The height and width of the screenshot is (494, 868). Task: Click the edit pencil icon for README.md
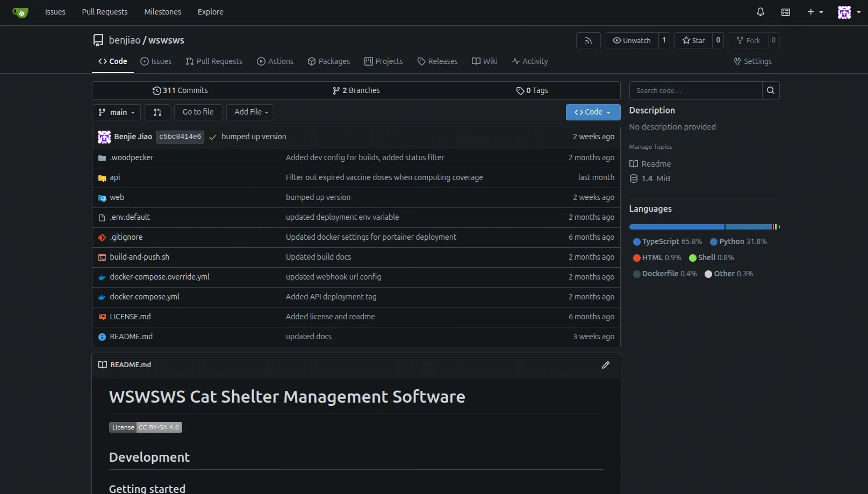point(605,365)
